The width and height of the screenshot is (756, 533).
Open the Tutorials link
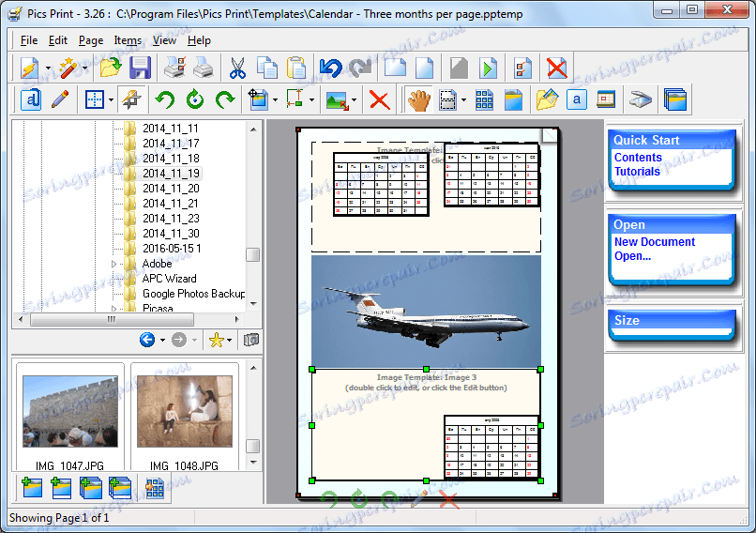click(637, 172)
